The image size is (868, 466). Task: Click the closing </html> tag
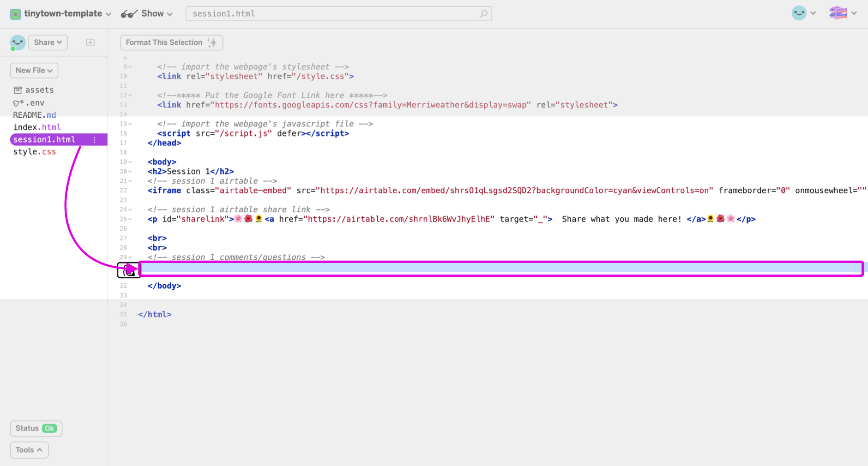[155, 315]
